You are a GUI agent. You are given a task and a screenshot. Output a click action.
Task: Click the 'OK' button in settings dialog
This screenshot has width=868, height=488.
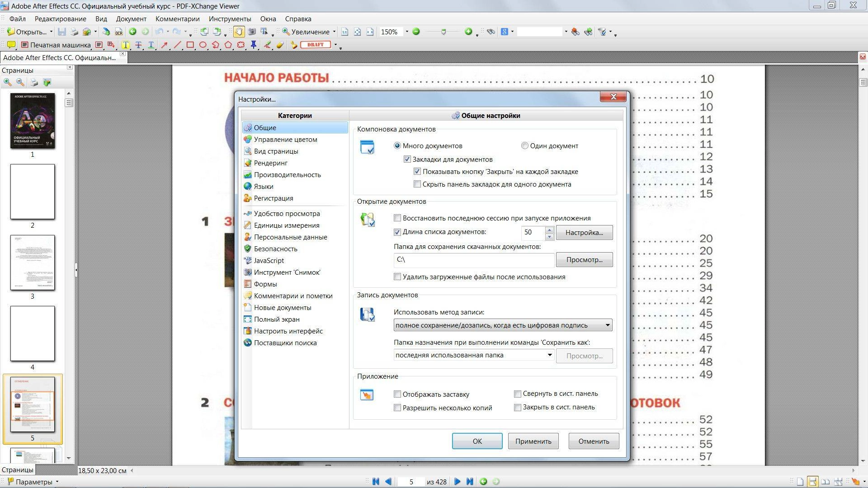point(477,441)
